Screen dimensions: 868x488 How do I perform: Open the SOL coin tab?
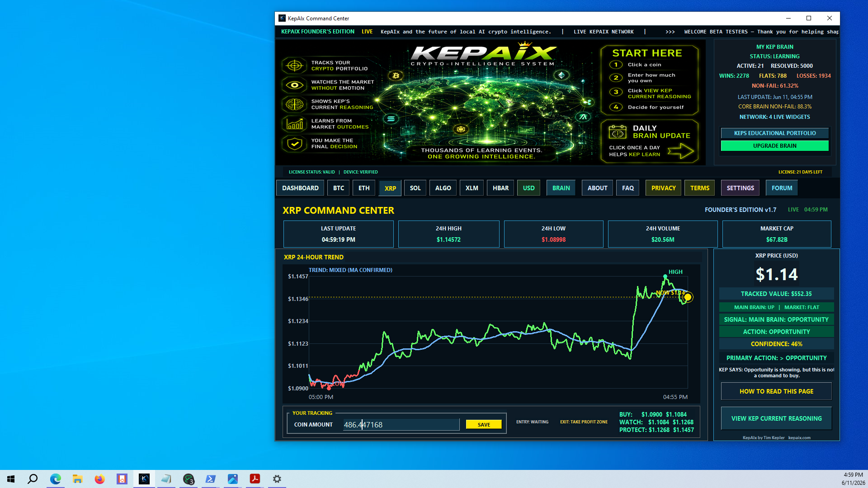pyautogui.click(x=415, y=188)
